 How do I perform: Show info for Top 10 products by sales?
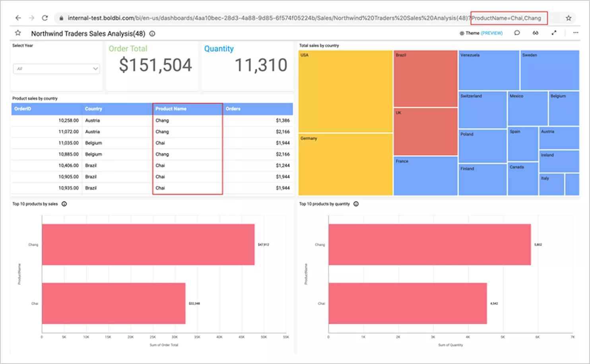tap(64, 204)
